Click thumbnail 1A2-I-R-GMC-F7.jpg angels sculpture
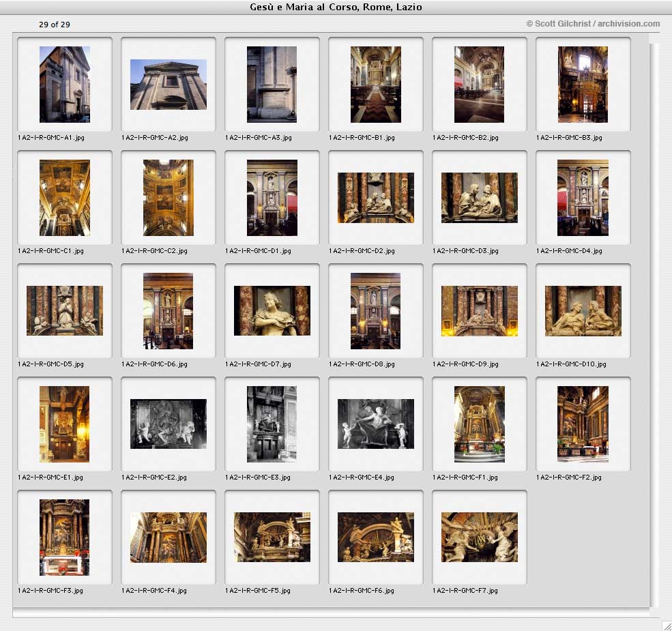Viewport: 672px width, 631px height. (480, 537)
